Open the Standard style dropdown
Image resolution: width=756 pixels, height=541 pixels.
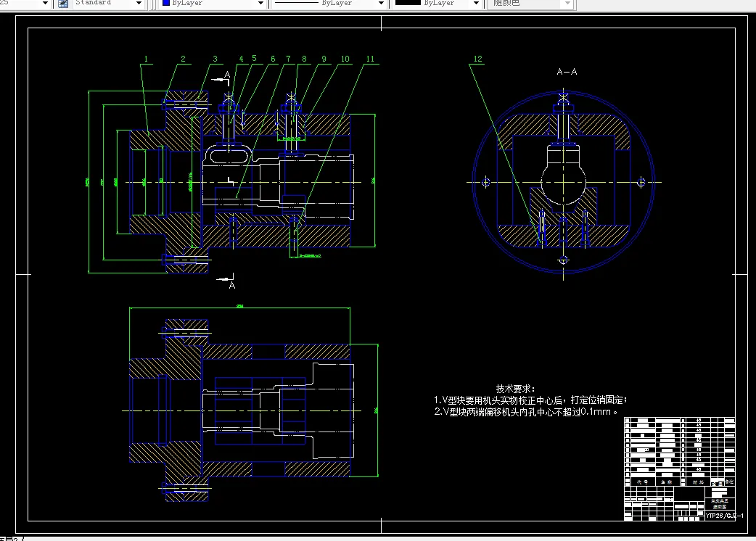click(x=139, y=4)
